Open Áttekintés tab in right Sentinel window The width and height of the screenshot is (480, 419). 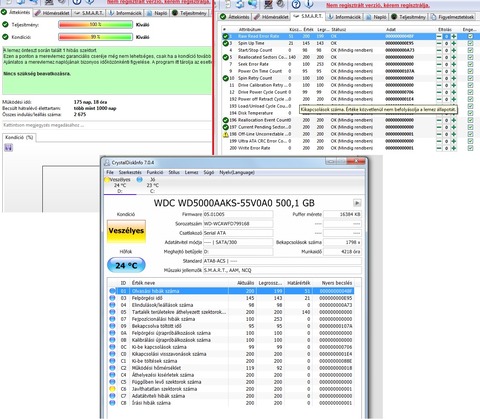coord(235,17)
